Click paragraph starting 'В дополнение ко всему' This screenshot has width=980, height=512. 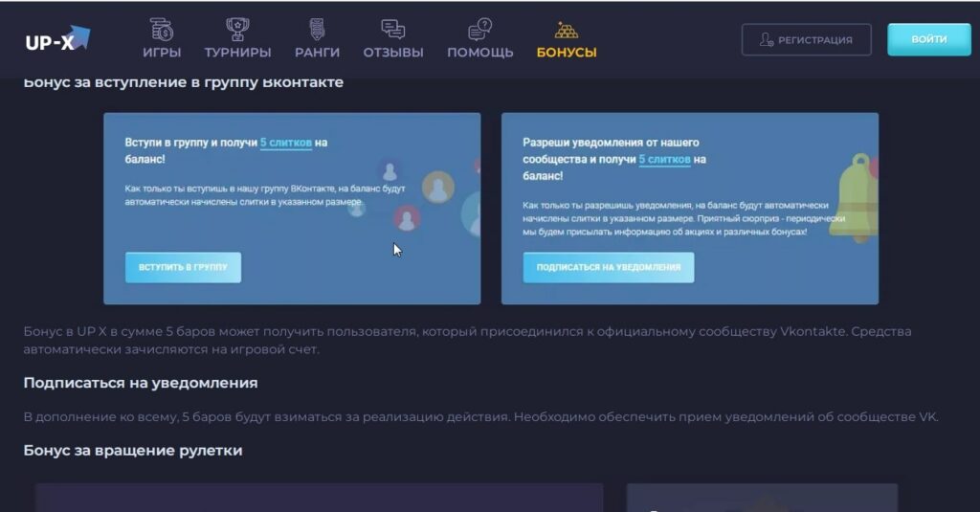[x=481, y=416]
